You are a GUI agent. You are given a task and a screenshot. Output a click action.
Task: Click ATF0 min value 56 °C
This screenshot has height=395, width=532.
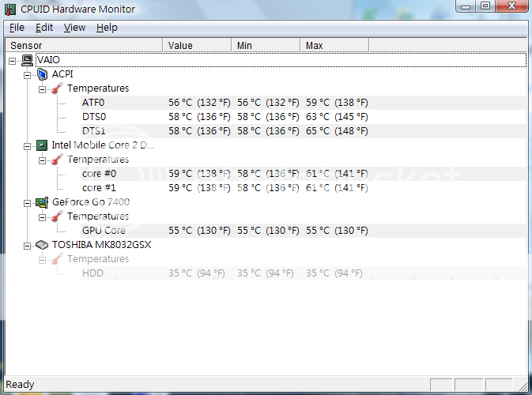[268, 103]
